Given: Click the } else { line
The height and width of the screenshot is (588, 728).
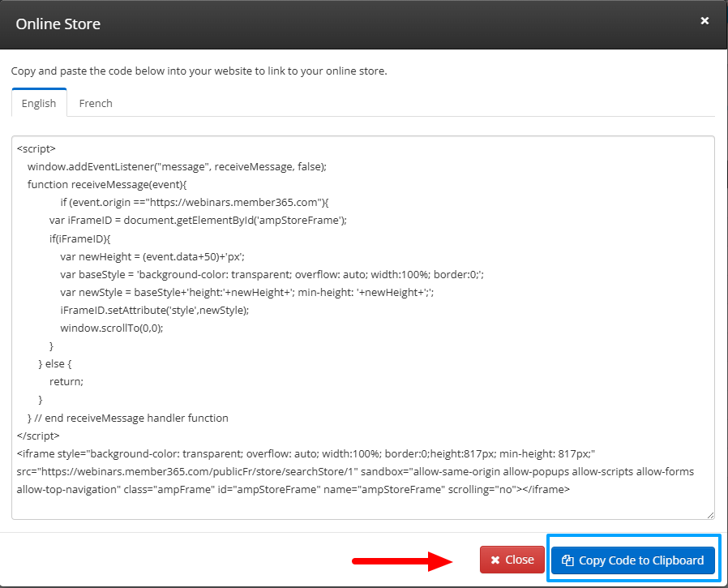Looking at the screenshot, I should tap(55, 363).
